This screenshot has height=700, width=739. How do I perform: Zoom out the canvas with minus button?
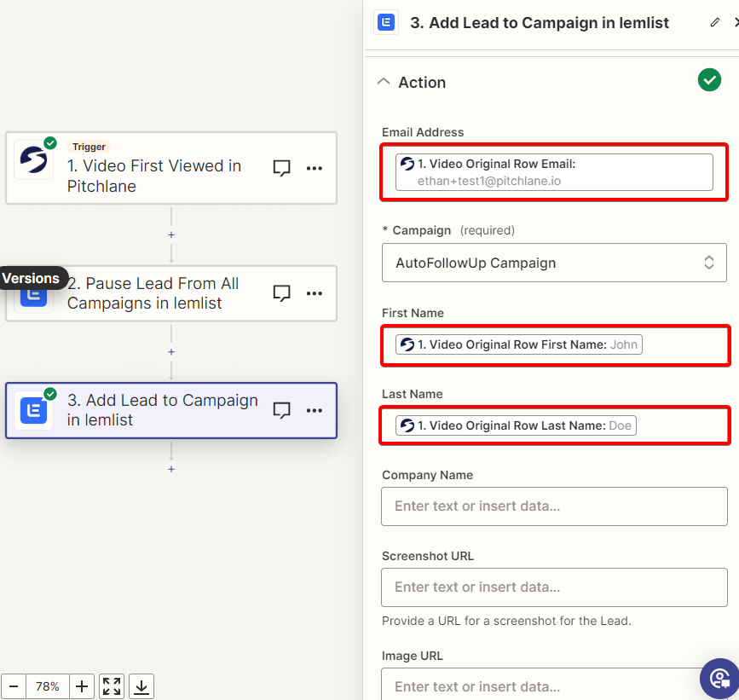coord(14,686)
